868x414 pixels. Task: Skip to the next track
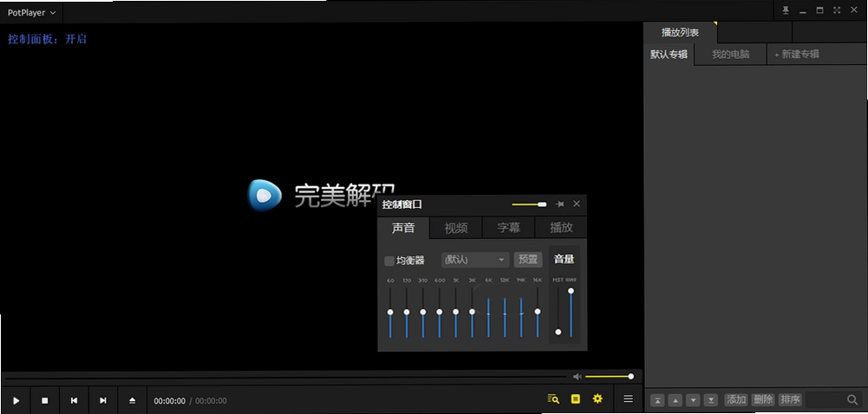(x=103, y=400)
